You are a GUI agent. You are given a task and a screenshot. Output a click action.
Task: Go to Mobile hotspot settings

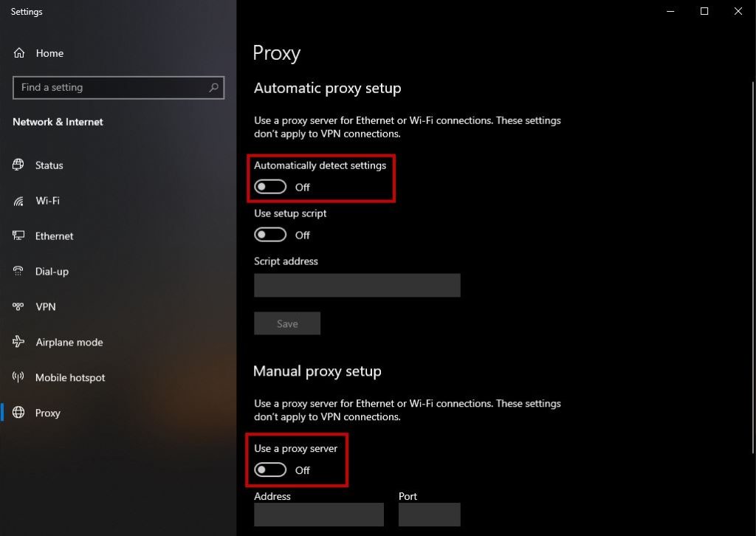pos(70,377)
